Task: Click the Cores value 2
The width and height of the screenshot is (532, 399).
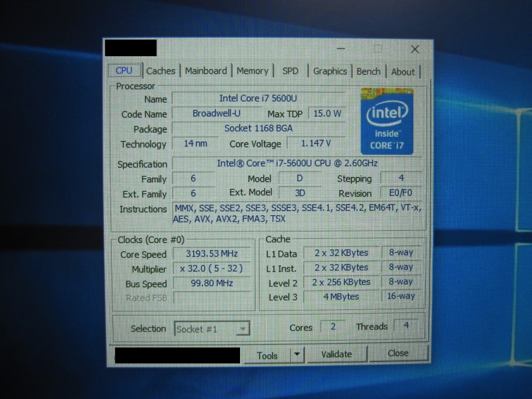Action: [x=333, y=326]
